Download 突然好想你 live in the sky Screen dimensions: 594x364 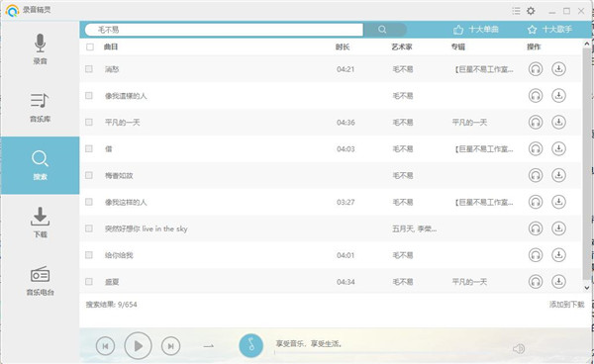[x=558, y=228]
